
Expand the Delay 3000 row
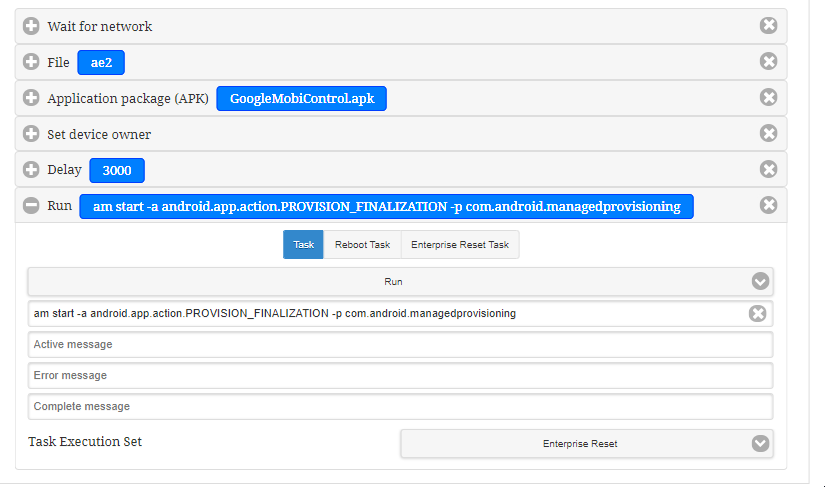[x=31, y=169]
